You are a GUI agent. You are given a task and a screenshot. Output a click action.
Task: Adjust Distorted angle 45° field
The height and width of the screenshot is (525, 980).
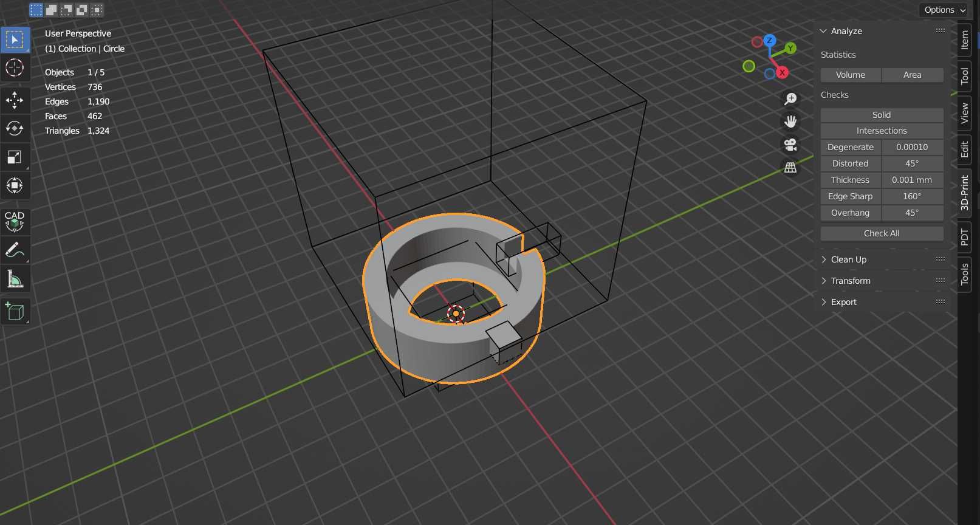913,163
